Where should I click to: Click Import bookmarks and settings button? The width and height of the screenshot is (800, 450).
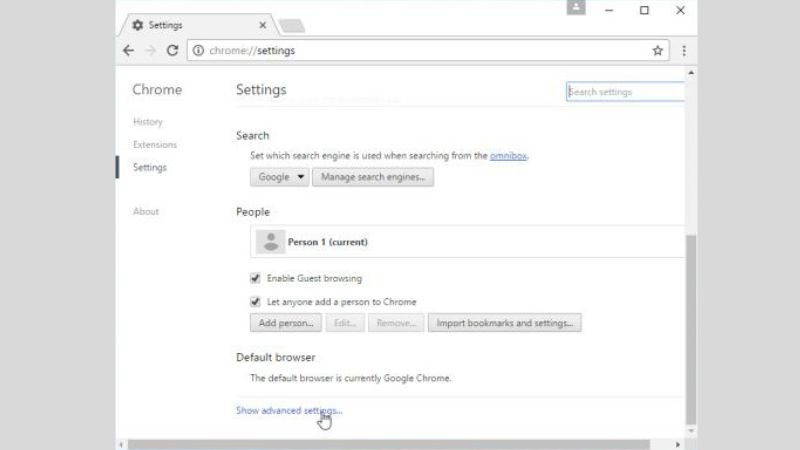click(504, 323)
